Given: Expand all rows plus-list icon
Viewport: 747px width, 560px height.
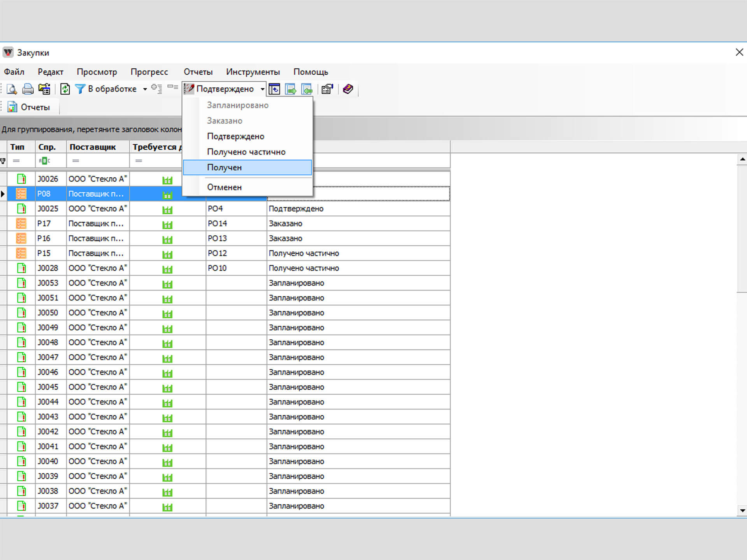Looking at the screenshot, I should point(157,88).
